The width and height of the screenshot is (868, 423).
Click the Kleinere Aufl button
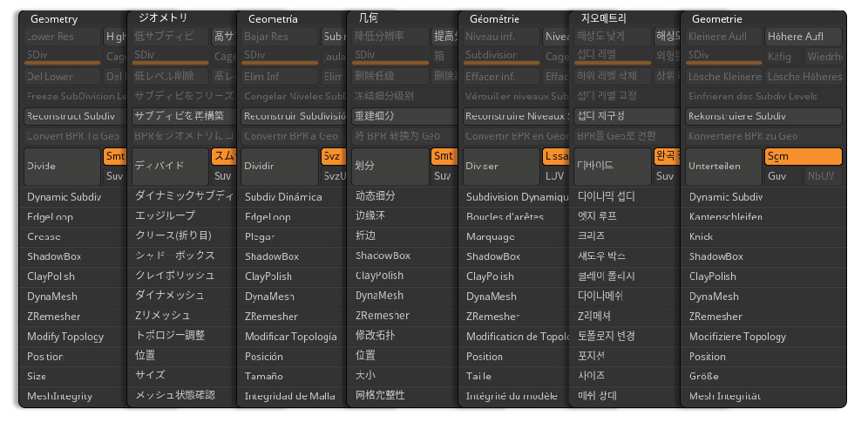(723, 37)
